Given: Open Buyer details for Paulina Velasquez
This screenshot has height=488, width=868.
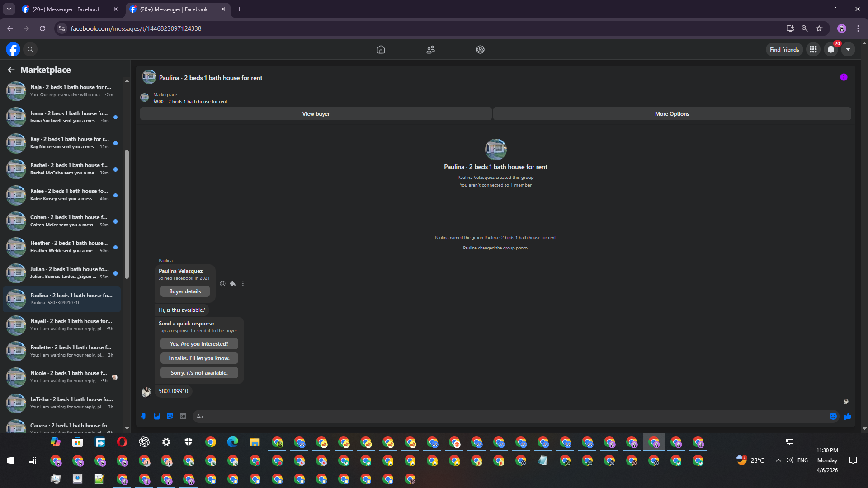Looking at the screenshot, I should click(x=185, y=291).
